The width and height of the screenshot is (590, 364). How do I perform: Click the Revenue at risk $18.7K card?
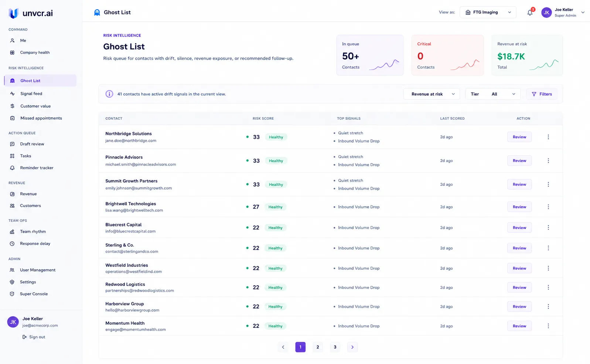click(x=527, y=55)
